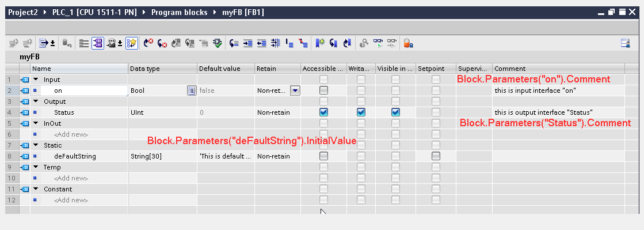This screenshot has height=230, width=644.
Task: Collapse the Temp section triangle
Action: [35, 167]
